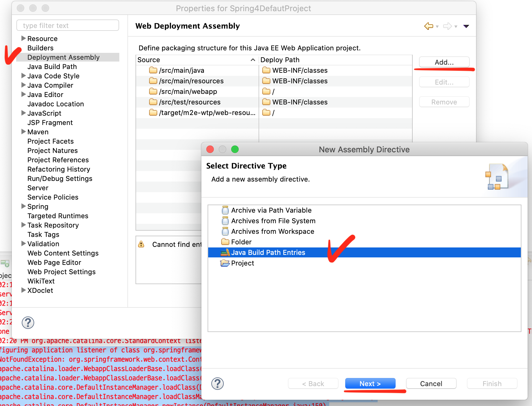Select the Archives from Workspace icon
Viewport: 532px width, 406px height.
point(225,232)
